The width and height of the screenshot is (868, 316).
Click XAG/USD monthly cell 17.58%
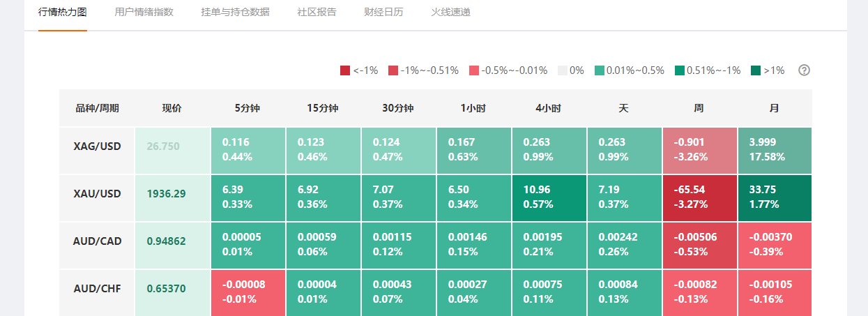pyautogui.click(x=775, y=151)
